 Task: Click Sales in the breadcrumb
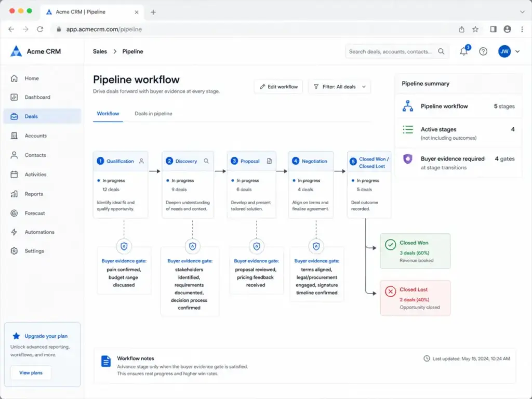100,51
